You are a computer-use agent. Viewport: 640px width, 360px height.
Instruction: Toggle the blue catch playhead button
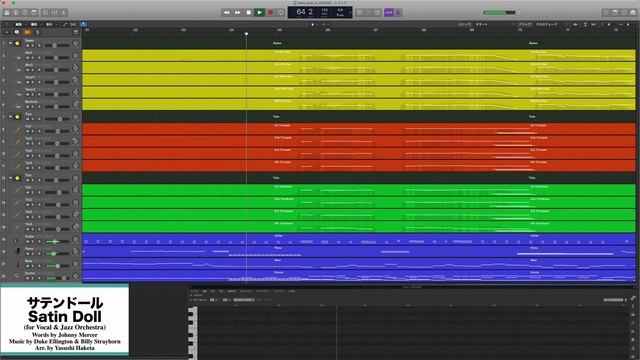(84, 24)
